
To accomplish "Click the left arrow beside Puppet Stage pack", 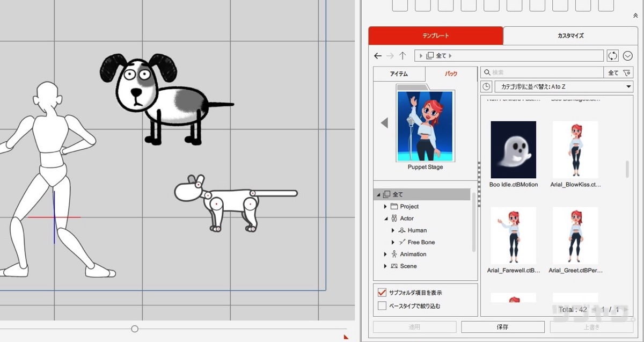I will (384, 123).
